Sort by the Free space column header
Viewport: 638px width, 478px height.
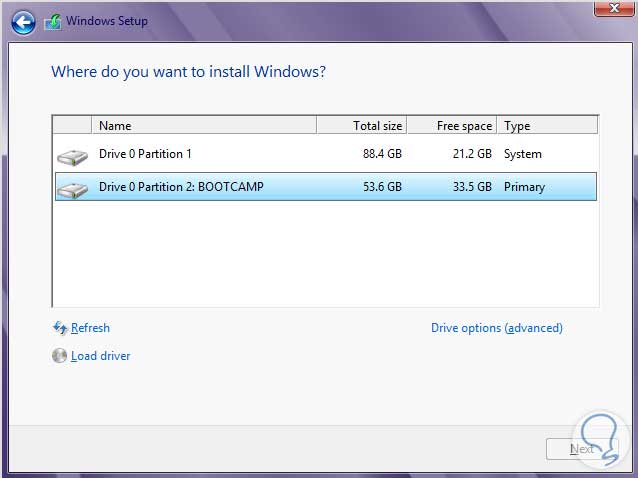pos(452,125)
